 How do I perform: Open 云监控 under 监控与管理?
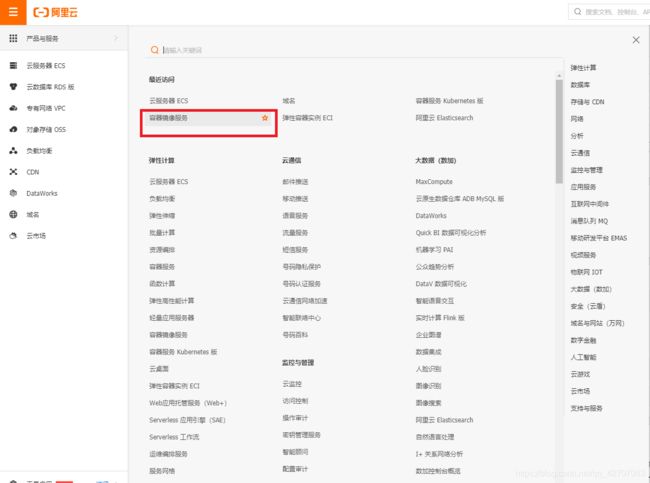(292, 384)
